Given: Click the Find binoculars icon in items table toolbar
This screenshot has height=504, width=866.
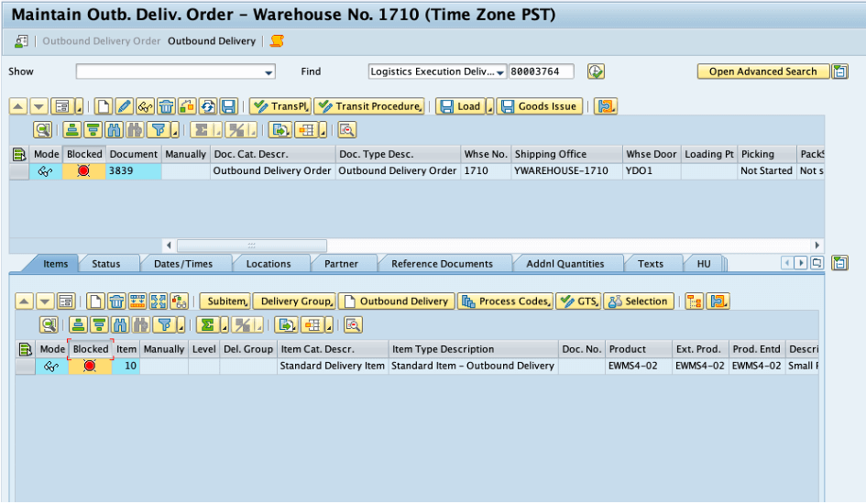Looking at the screenshot, I should [x=120, y=324].
